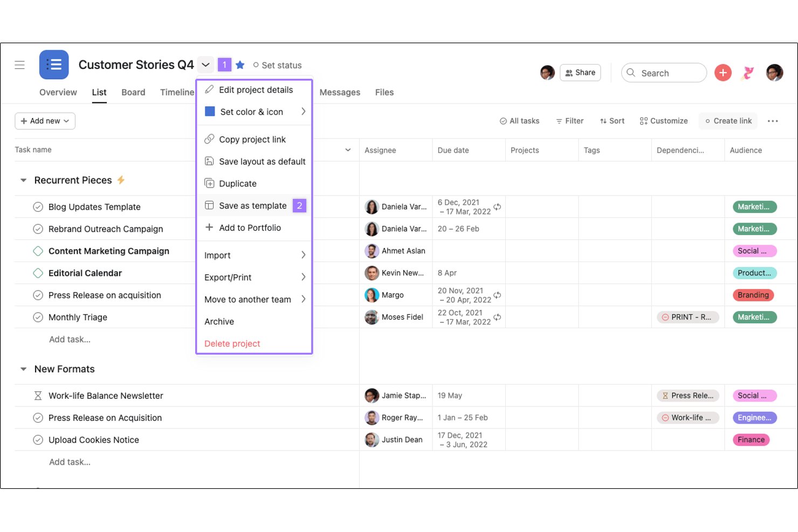Open the Add new dropdown
Image resolution: width=798 pixels, height=532 pixels.
coord(45,121)
